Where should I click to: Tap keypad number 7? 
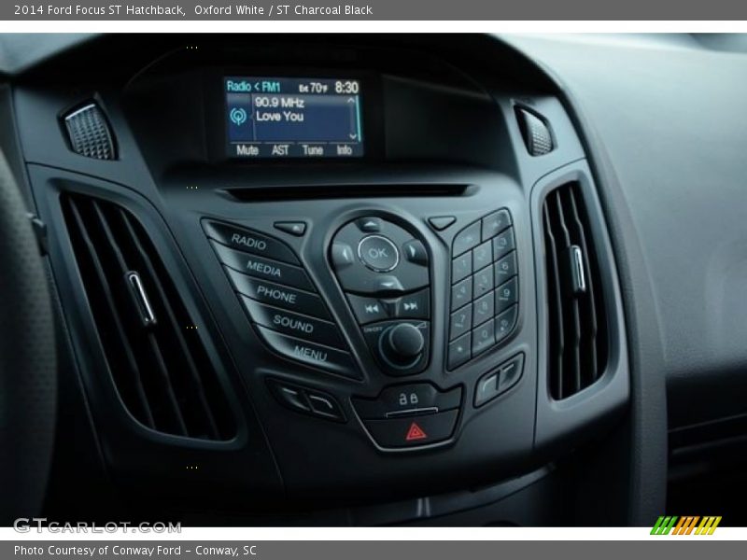point(460,321)
